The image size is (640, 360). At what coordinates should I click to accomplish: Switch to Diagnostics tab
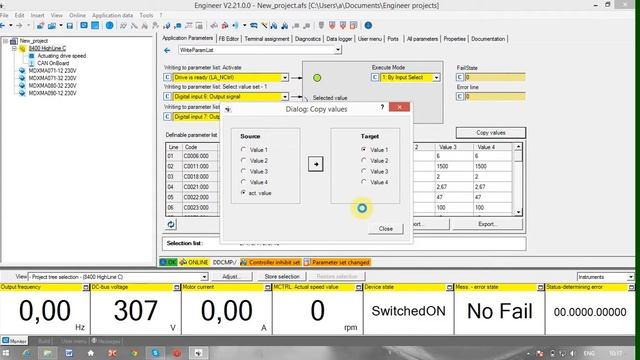click(x=308, y=39)
